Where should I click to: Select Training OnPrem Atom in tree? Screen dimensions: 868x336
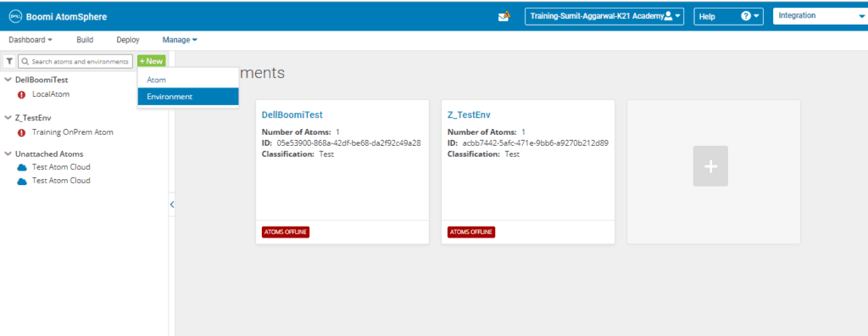point(73,132)
